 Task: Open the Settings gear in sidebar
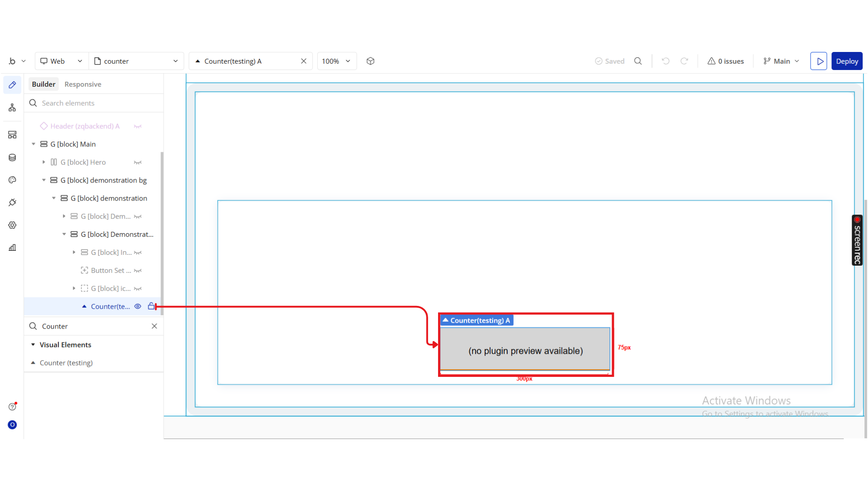pyautogui.click(x=12, y=225)
